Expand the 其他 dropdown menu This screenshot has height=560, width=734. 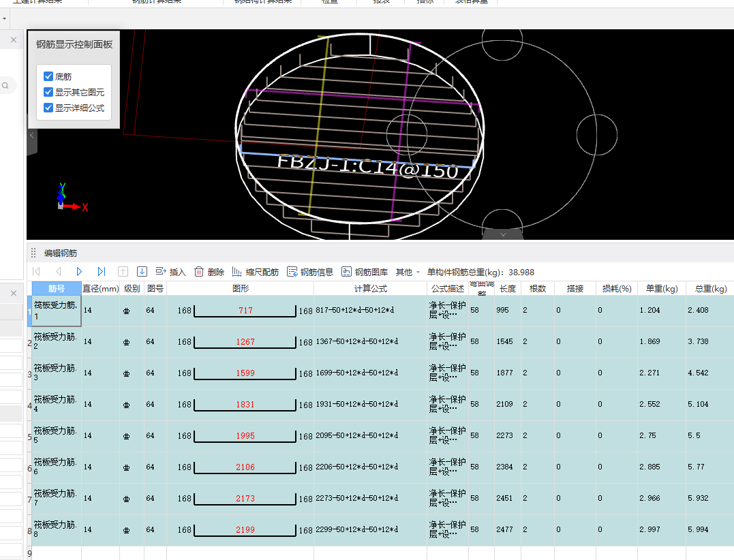[408, 272]
